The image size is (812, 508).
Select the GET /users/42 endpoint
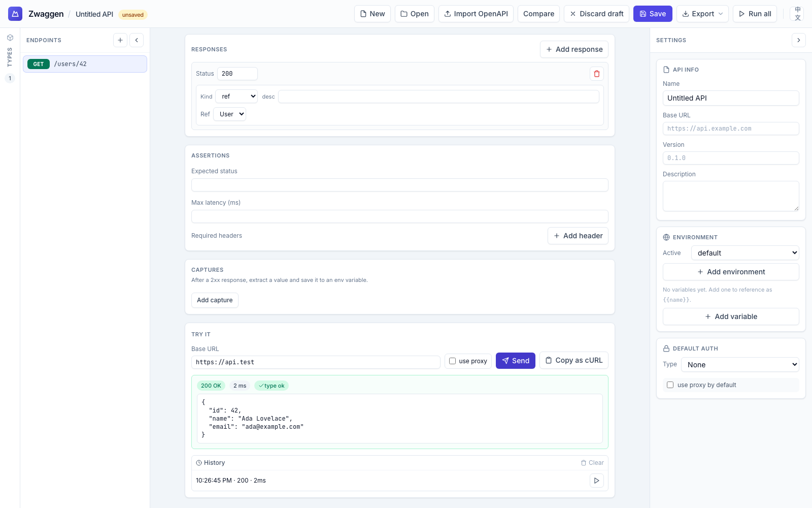(85, 64)
